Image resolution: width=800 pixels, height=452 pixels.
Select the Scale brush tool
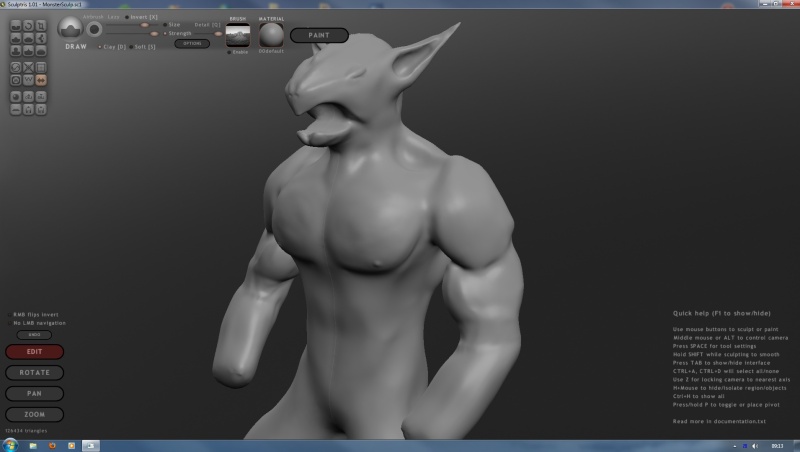[42, 24]
